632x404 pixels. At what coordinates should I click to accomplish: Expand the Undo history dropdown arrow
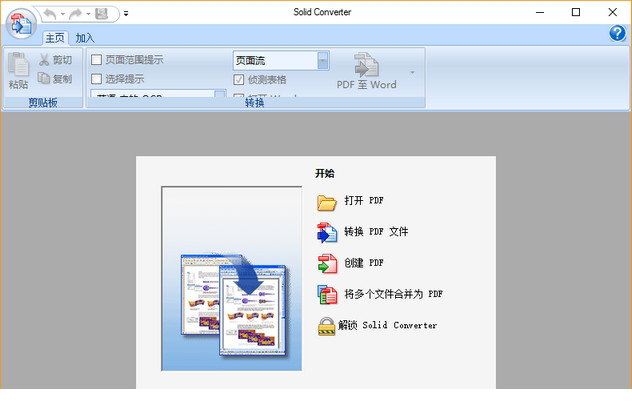click(x=63, y=14)
